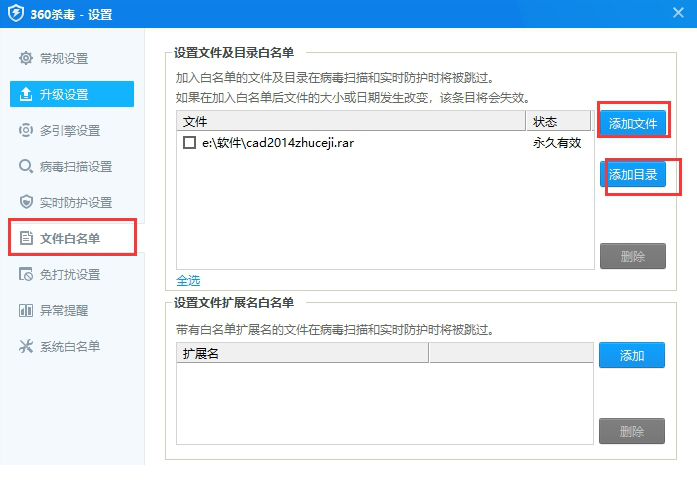
Task: Select the e:\软件\cad2014zhuceji.rar entry
Action: click(x=278, y=143)
